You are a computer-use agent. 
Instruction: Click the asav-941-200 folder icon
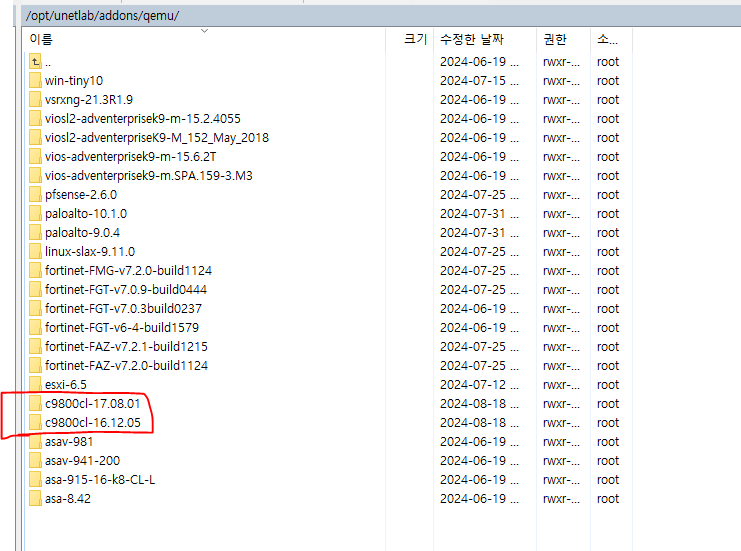[35, 460]
